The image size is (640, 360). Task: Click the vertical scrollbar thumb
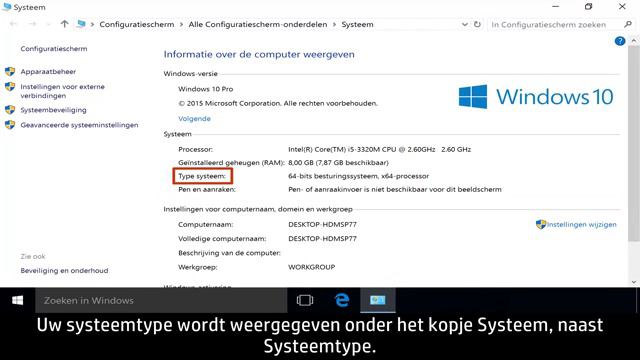tap(633, 143)
